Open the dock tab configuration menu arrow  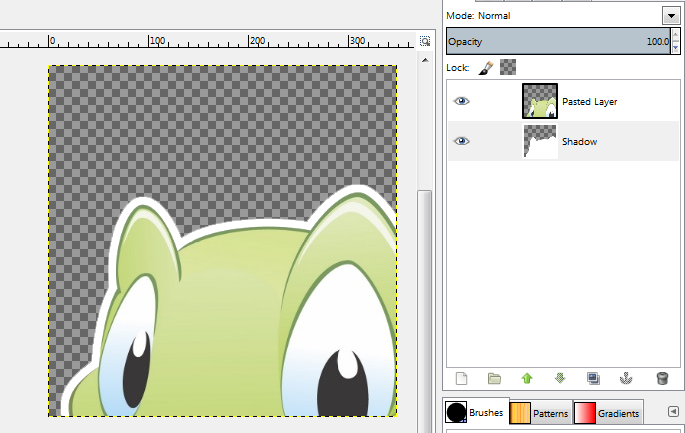[x=673, y=411]
